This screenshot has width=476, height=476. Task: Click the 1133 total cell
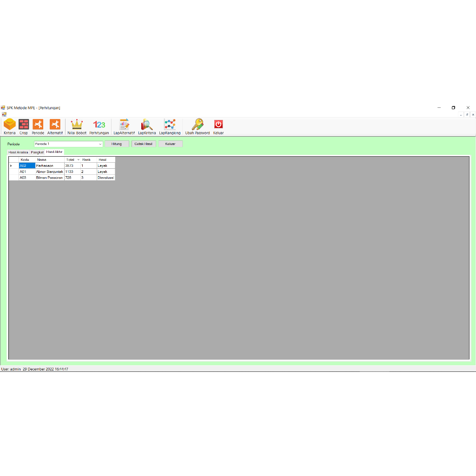[x=72, y=172]
